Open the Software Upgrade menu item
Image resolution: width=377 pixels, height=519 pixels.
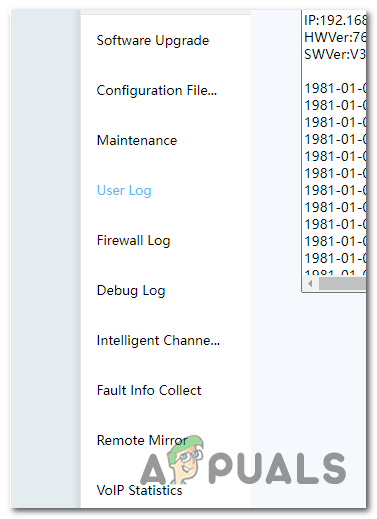click(153, 41)
